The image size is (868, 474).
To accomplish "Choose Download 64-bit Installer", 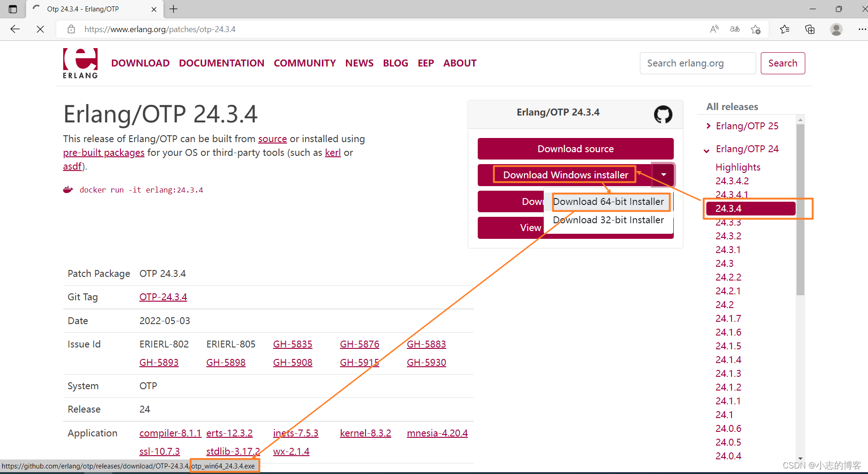I will click(x=608, y=202).
